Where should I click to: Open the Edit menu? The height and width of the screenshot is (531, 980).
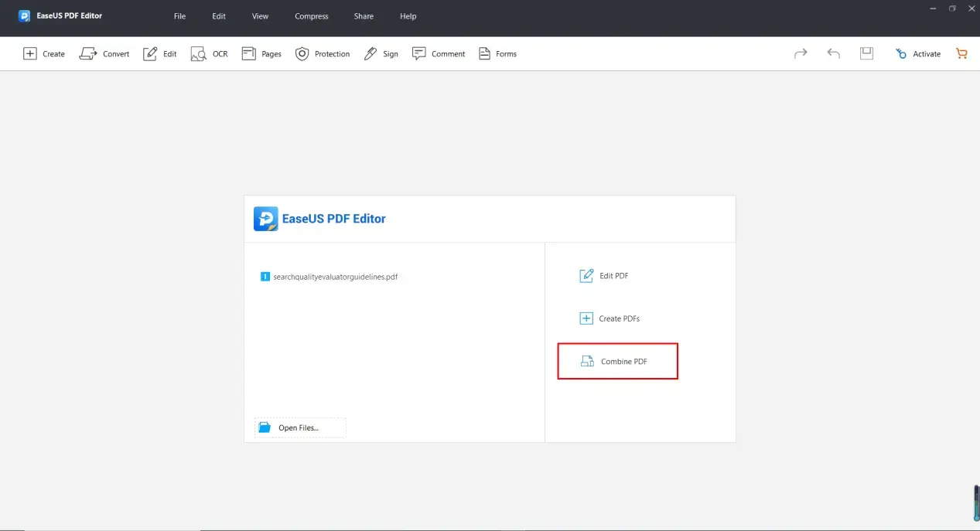click(x=219, y=16)
